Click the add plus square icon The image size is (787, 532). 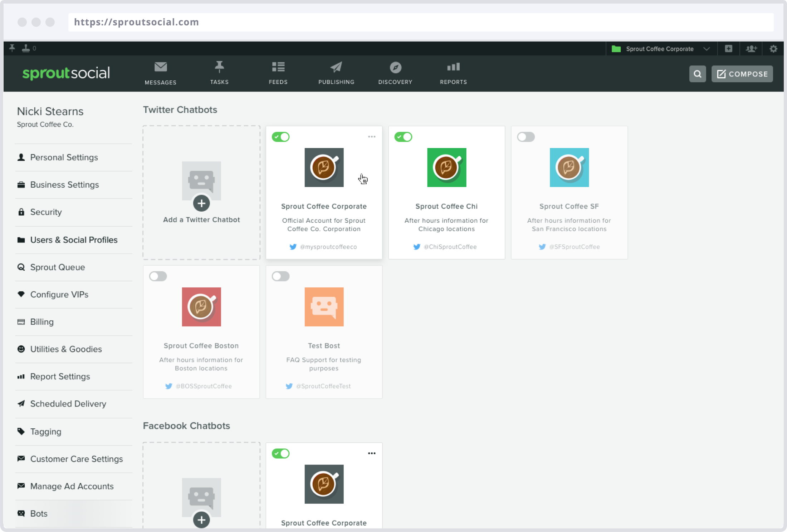click(x=728, y=49)
